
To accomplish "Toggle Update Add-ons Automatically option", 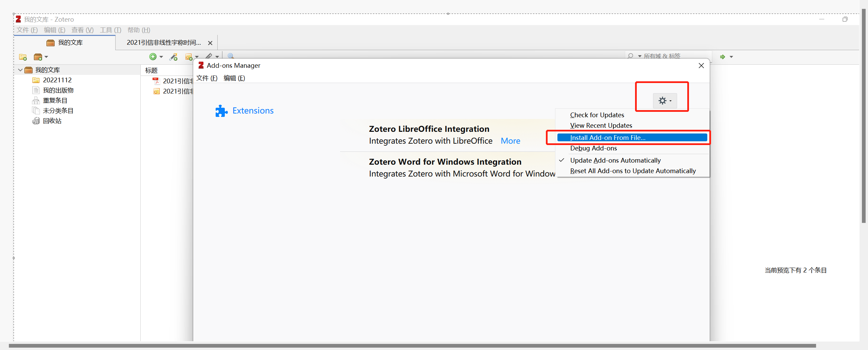I will (615, 160).
